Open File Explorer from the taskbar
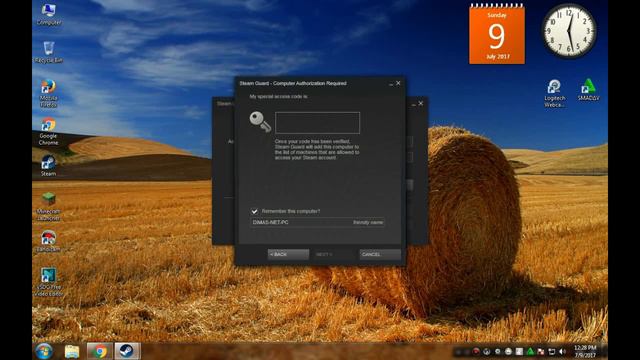The image size is (640, 360). (x=72, y=351)
